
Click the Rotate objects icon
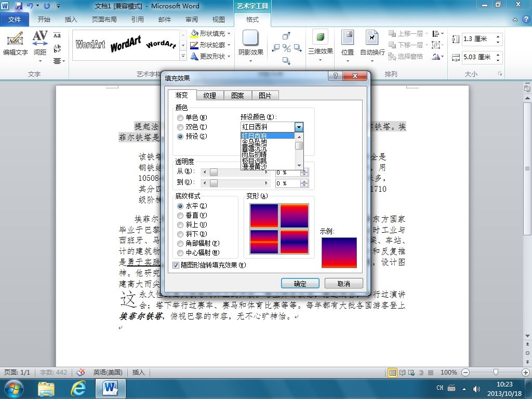click(436, 57)
